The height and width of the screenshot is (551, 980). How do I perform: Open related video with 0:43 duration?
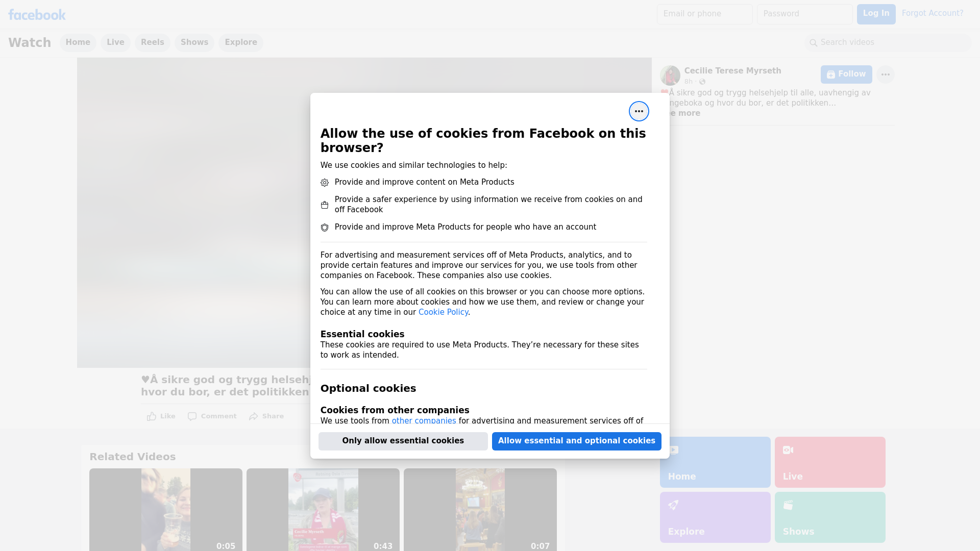pos(323,510)
